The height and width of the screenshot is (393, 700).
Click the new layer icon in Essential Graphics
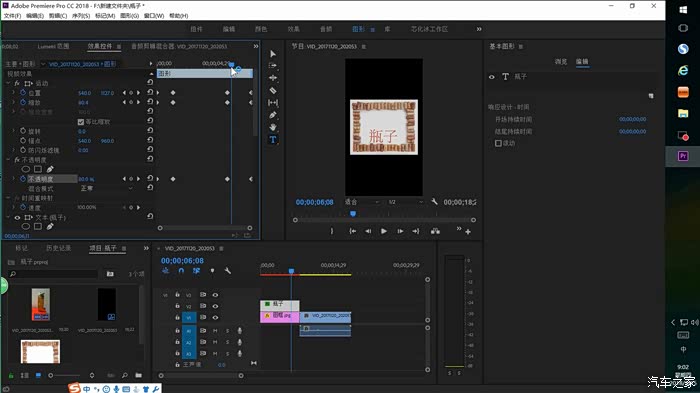651,96
